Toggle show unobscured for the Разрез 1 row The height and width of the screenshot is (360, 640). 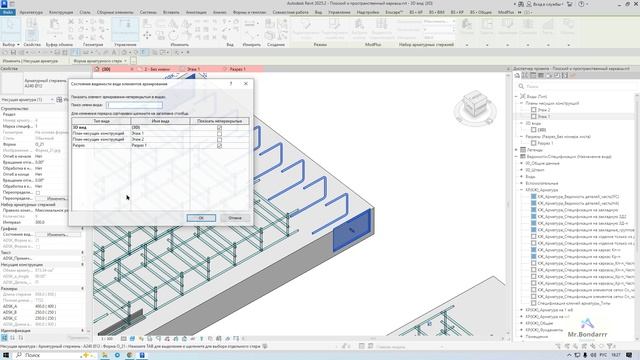click(x=220, y=146)
